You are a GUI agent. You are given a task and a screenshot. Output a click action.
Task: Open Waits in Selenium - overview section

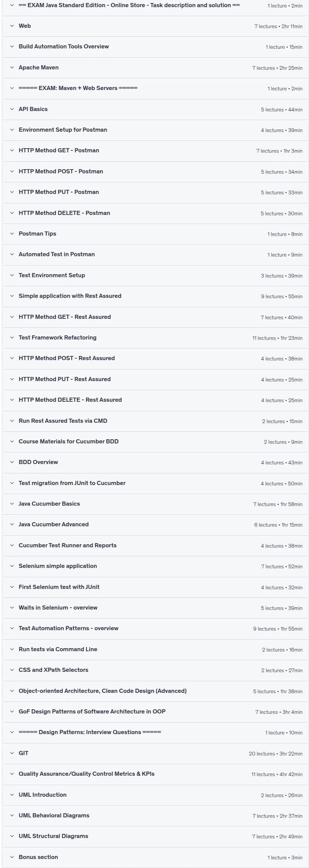coord(155,608)
